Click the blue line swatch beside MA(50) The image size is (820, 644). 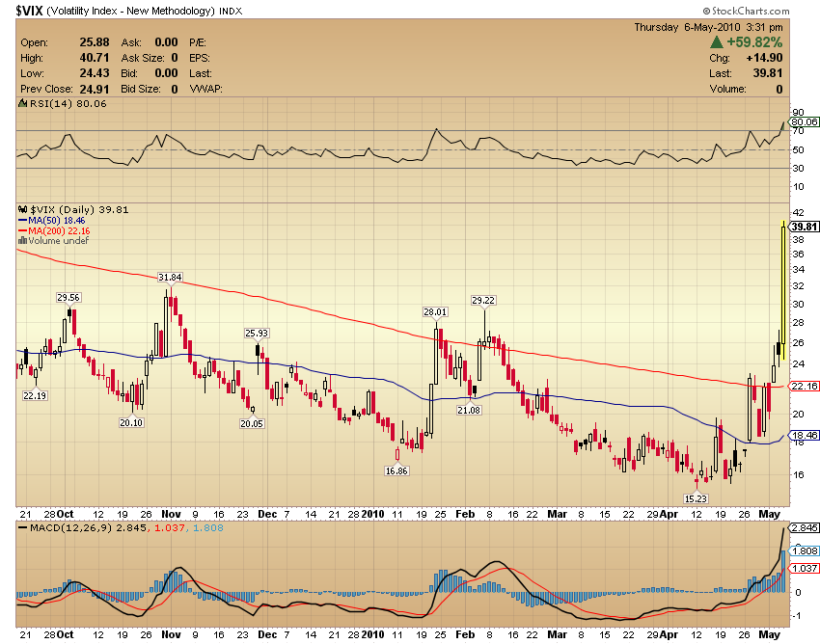pyautogui.click(x=22, y=221)
